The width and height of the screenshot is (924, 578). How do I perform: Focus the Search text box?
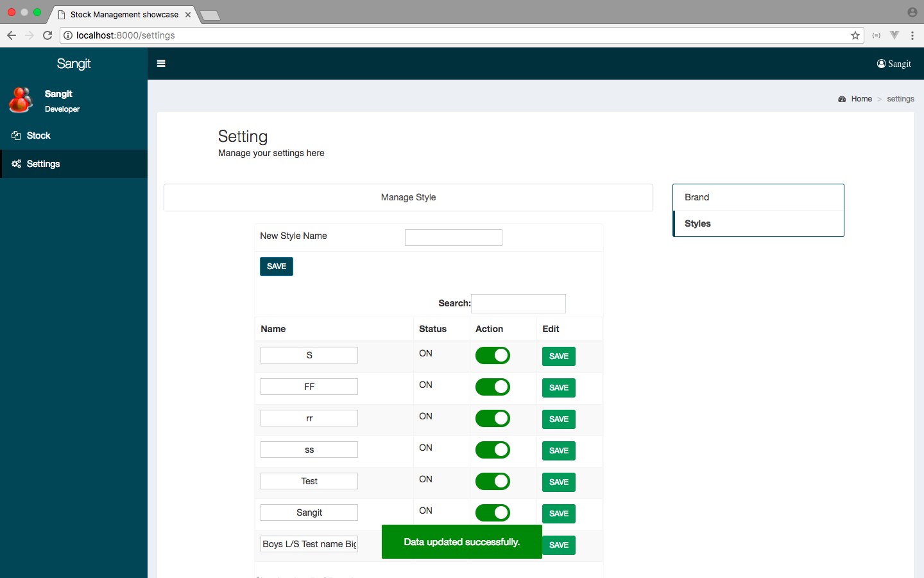tap(518, 304)
